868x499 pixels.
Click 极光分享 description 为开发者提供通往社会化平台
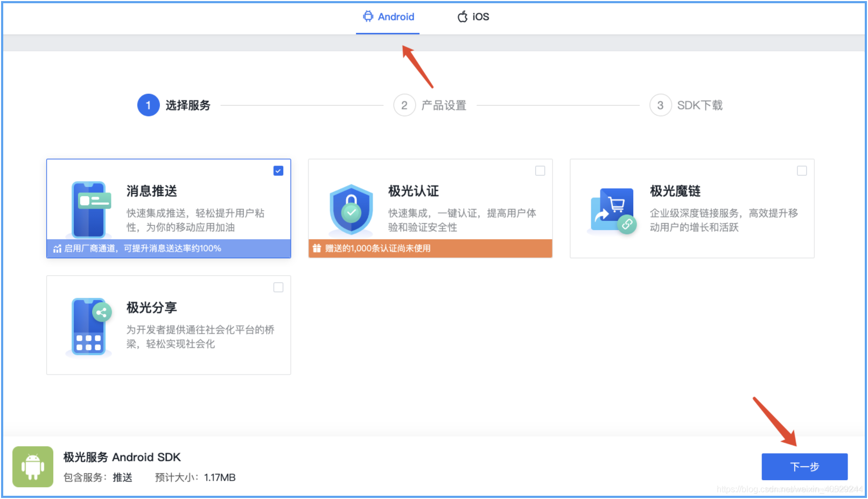[201, 337]
